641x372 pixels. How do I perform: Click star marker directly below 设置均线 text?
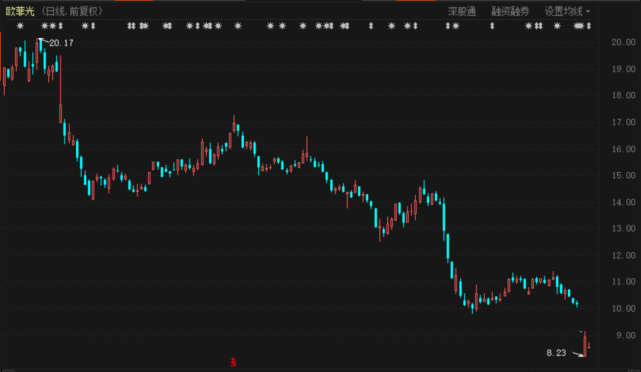pos(557,26)
